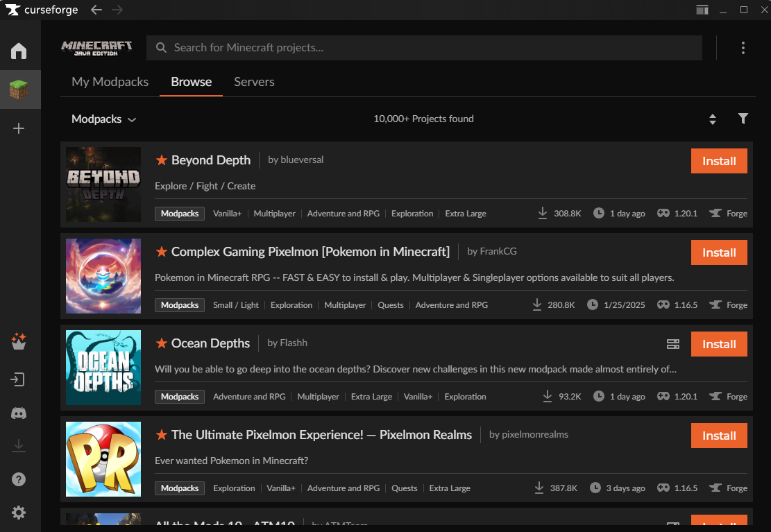The height and width of the screenshot is (532, 771).
Task: Navigate back with left arrow
Action: click(96, 10)
